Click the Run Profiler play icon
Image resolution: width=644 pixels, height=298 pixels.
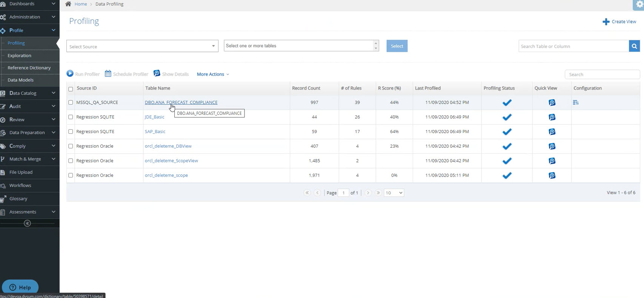pyautogui.click(x=70, y=73)
